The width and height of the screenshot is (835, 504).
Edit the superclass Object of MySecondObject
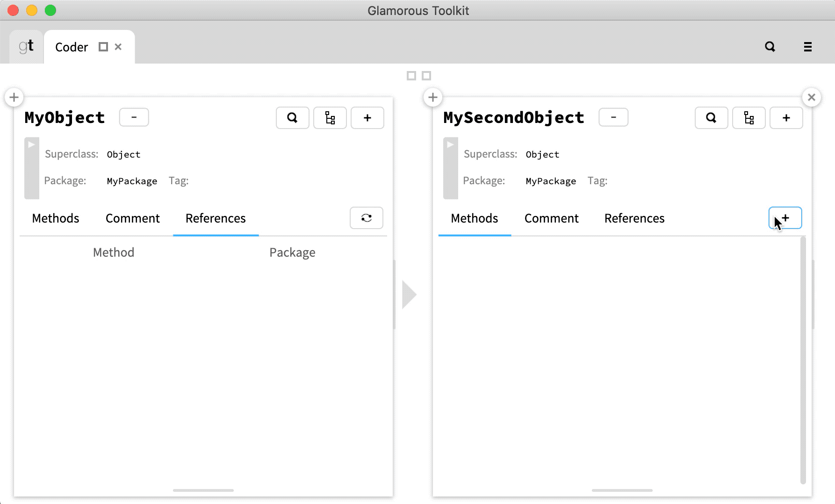click(x=543, y=155)
